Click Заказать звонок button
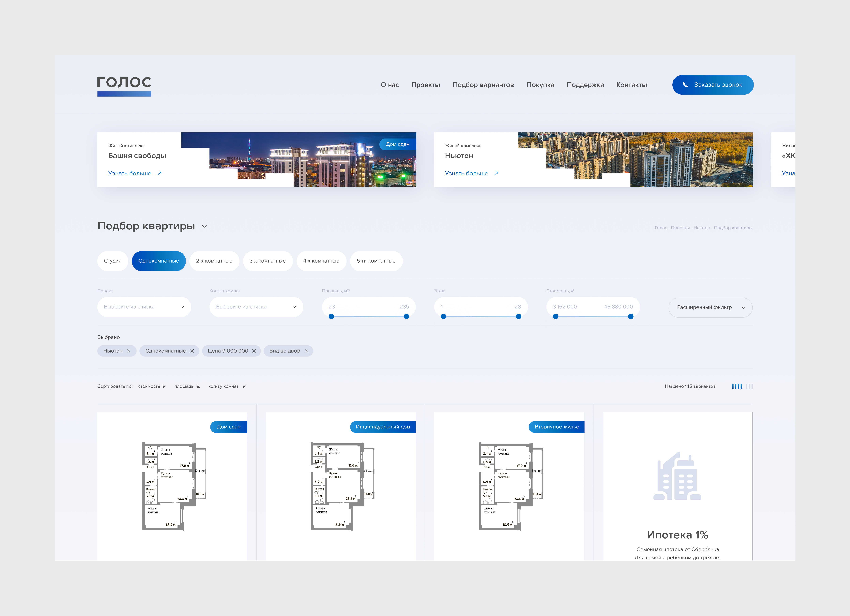The image size is (850, 616). (x=713, y=85)
